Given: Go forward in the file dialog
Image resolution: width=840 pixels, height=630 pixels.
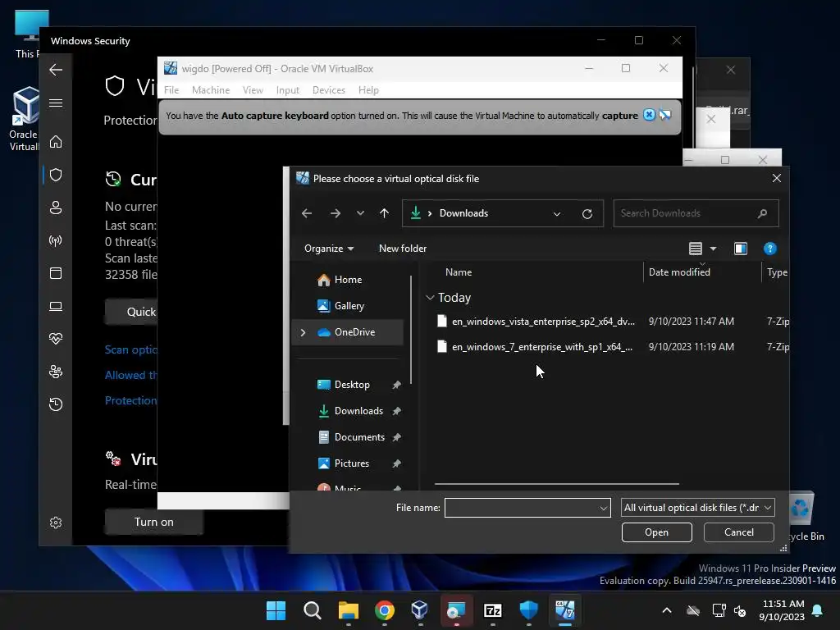Looking at the screenshot, I should pos(336,213).
